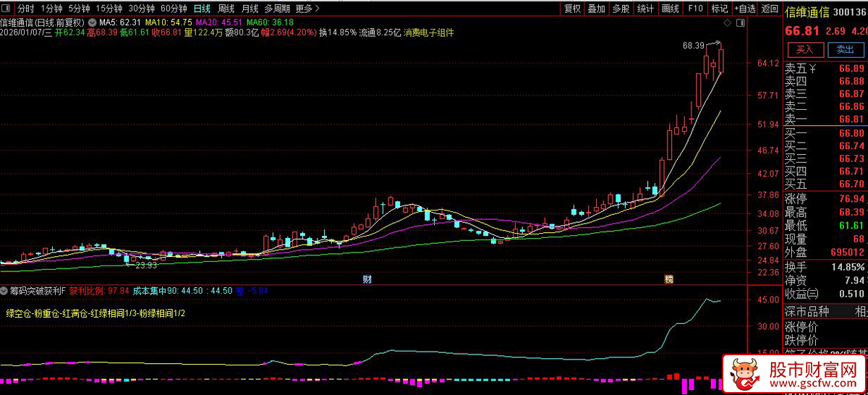Click the 买三 price 66.73
This screenshot has width=868, height=395.
851,158
